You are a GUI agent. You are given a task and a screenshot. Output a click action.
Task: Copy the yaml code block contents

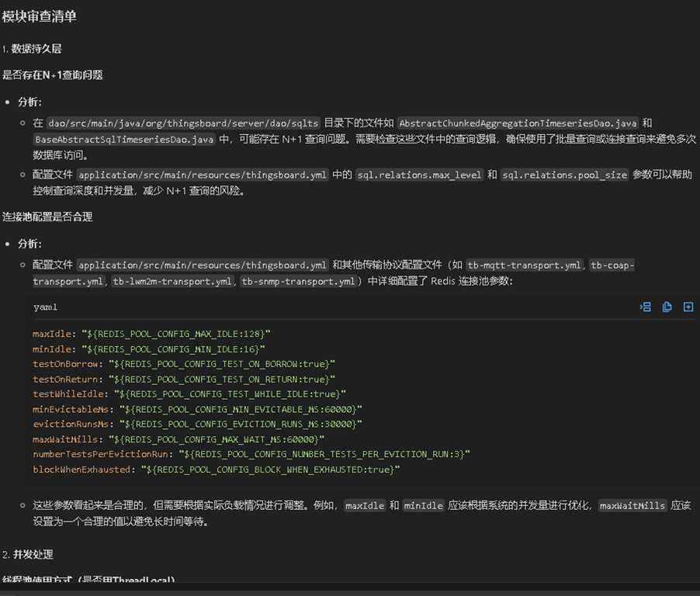point(667,307)
